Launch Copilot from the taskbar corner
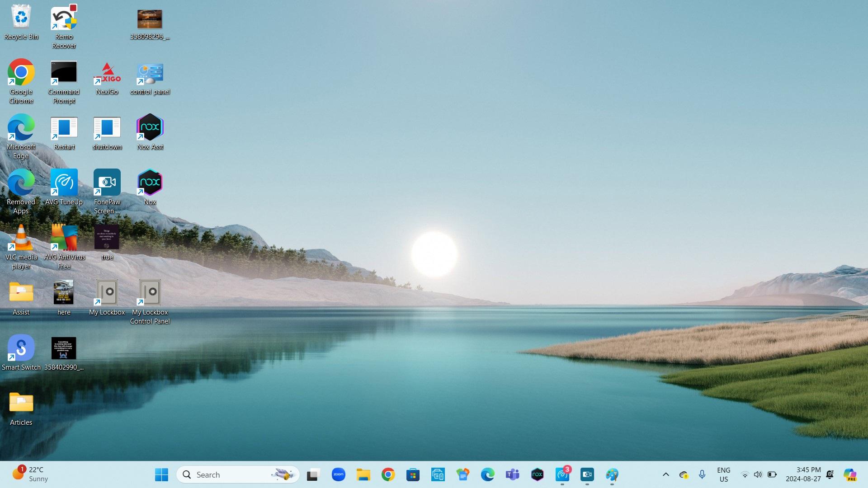Screen dimensions: 868x488 click(850, 475)
